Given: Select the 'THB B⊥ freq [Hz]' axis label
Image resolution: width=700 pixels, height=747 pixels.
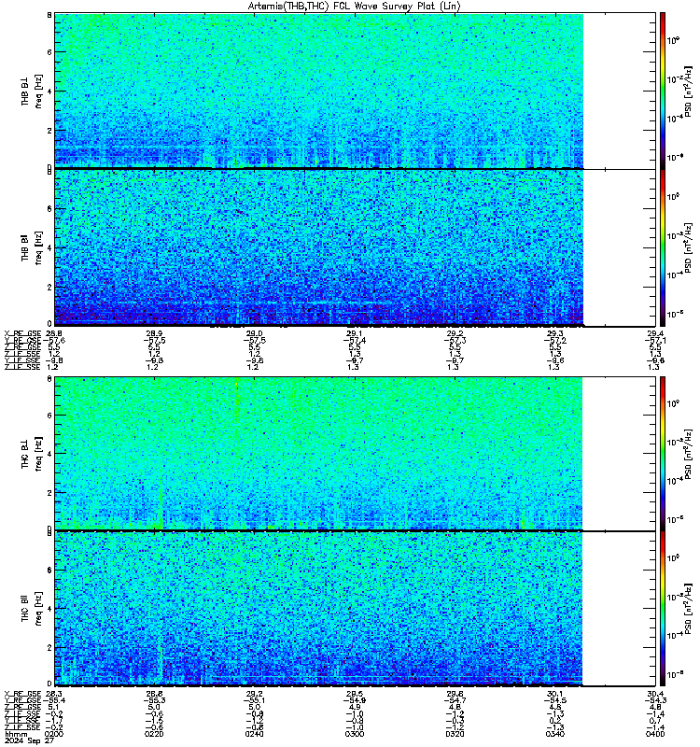Looking at the screenshot, I should (32, 92).
